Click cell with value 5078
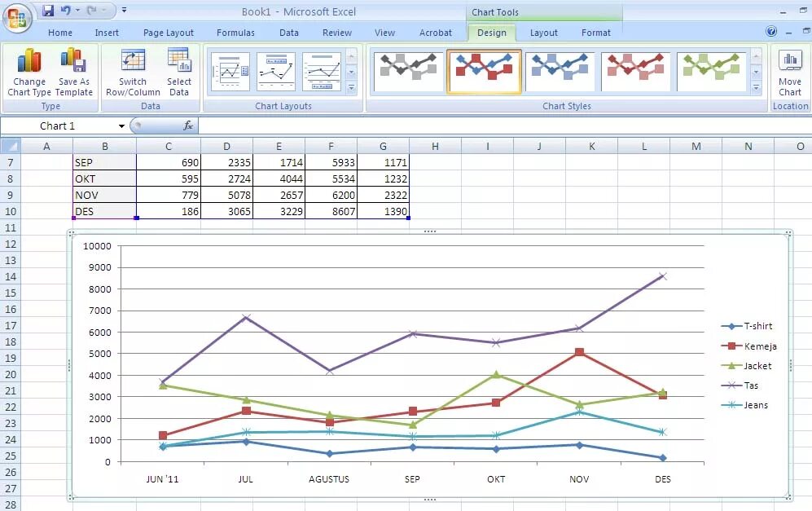This screenshot has height=511, width=812. pyautogui.click(x=226, y=196)
